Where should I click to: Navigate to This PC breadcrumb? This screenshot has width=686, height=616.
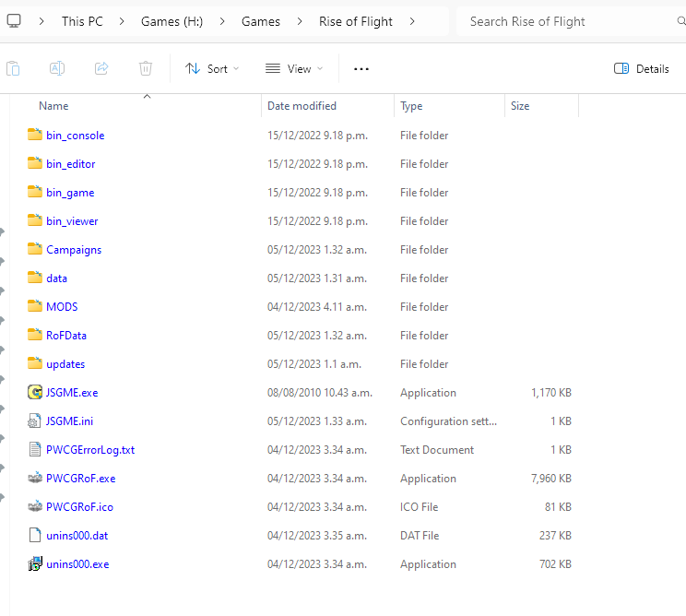82,21
